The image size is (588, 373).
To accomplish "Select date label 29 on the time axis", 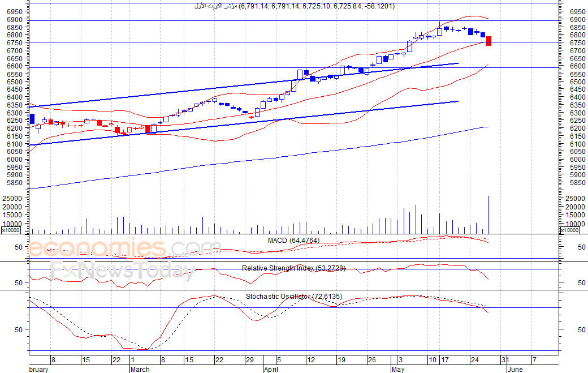I will click(x=250, y=360).
